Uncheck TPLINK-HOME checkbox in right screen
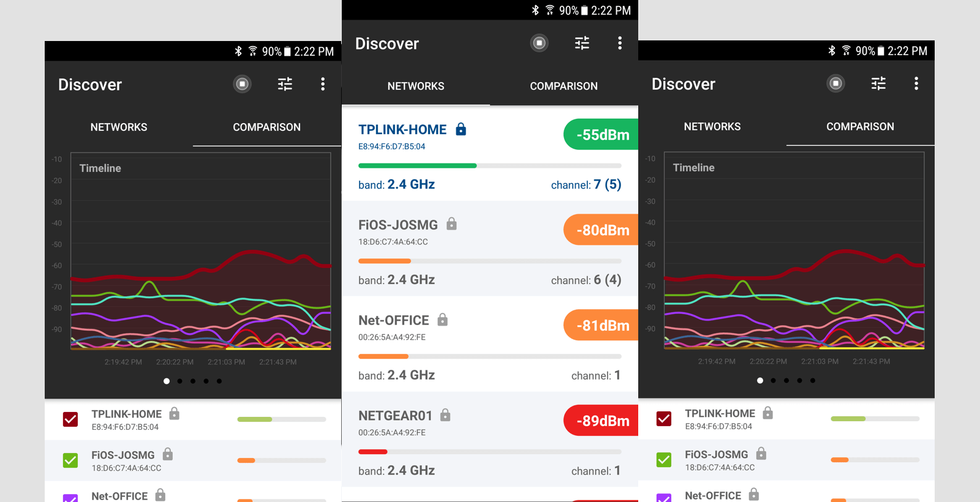Viewport: 980px width, 502px height. (x=664, y=419)
